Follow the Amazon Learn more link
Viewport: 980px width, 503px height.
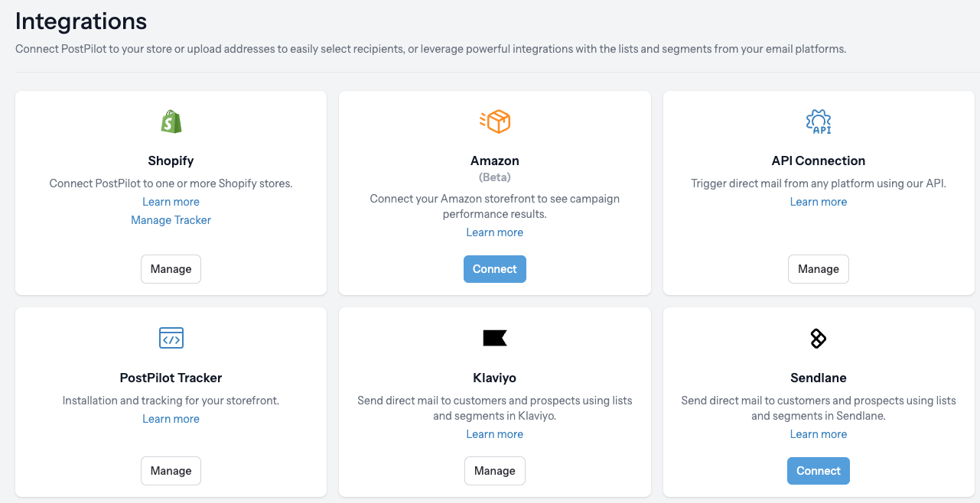click(x=495, y=232)
